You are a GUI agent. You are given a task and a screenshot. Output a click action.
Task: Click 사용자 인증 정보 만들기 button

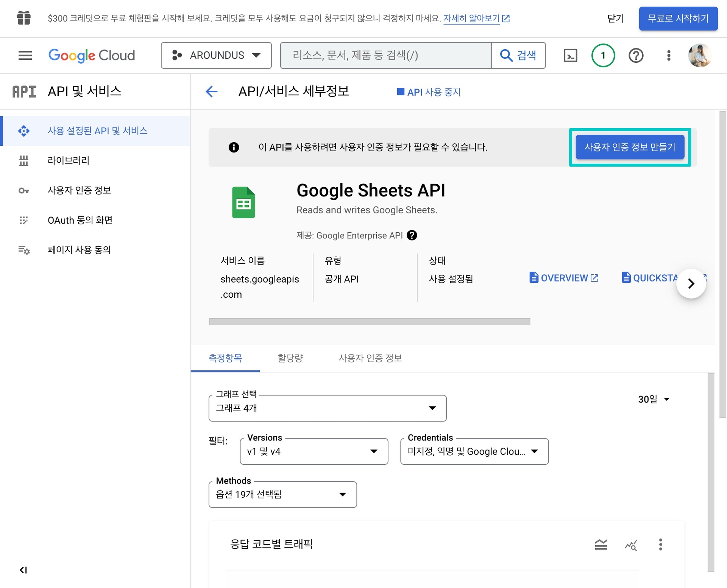[x=630, y=147]
